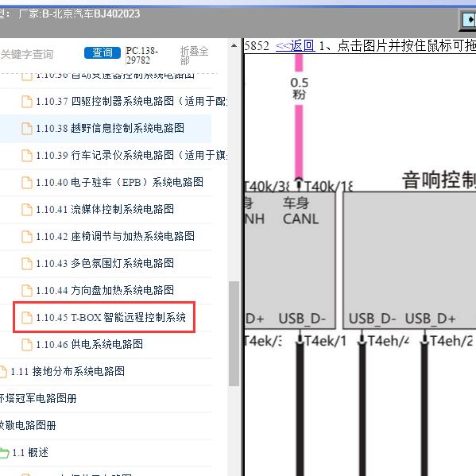Click 折叠全部 to collapse all items
This screenshot has height=476, width=476.
pyautogui.click(x=194, y=56)
